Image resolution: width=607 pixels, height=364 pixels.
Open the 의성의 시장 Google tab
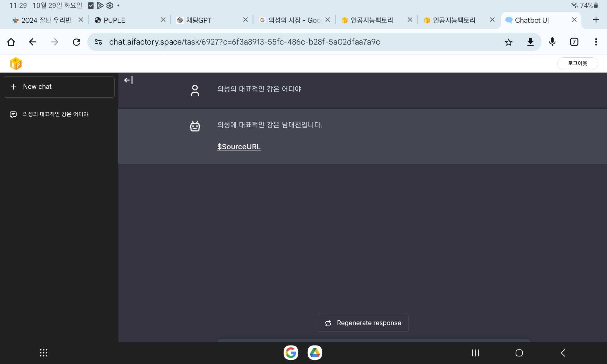291,20
